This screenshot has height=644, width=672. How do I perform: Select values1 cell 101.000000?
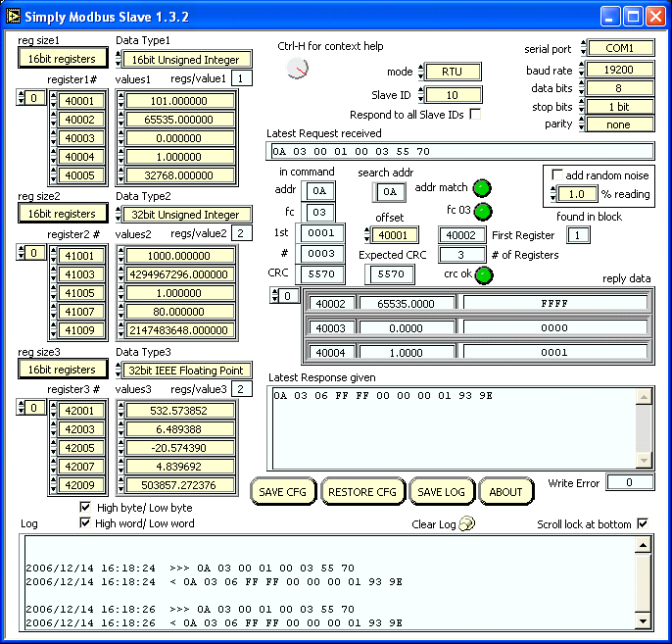pyautogui.click(x=180, y=101)
